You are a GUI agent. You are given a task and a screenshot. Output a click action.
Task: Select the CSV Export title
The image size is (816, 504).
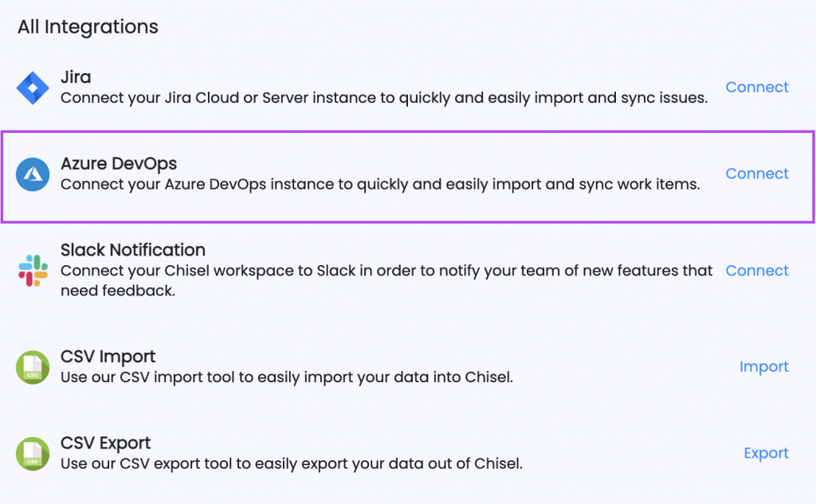point(106,443)
